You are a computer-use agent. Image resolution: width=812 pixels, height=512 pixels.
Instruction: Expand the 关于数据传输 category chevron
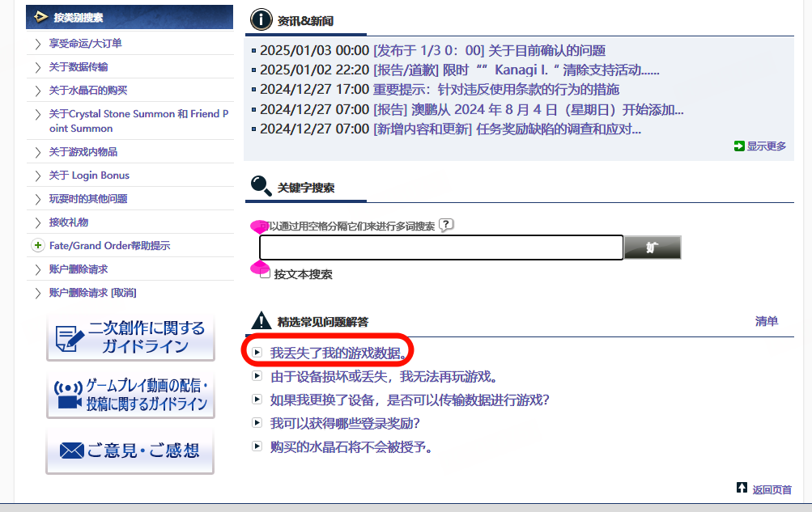tap(38, 67)
